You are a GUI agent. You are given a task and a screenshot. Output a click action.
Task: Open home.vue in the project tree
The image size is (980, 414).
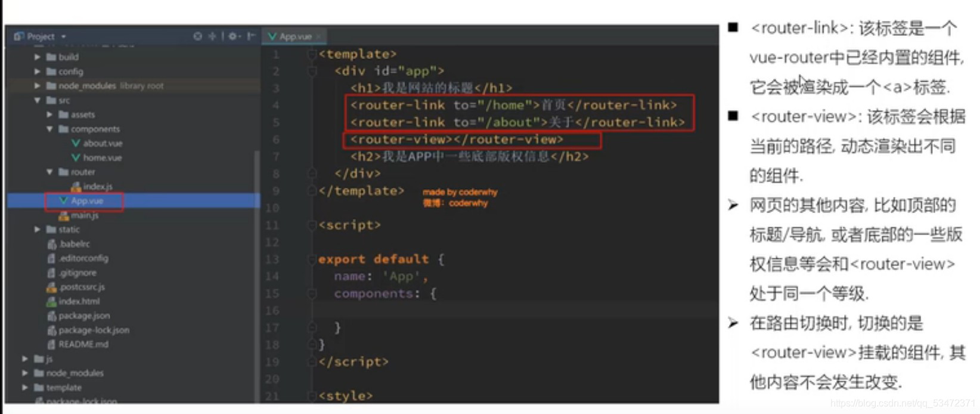coord(102,157)
